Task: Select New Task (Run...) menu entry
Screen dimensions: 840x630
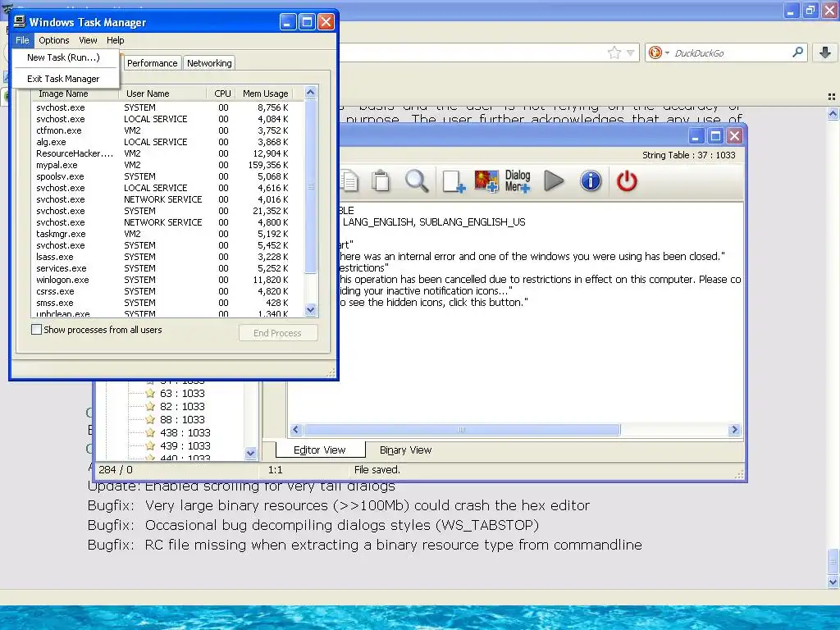Action: click(63, 57)
